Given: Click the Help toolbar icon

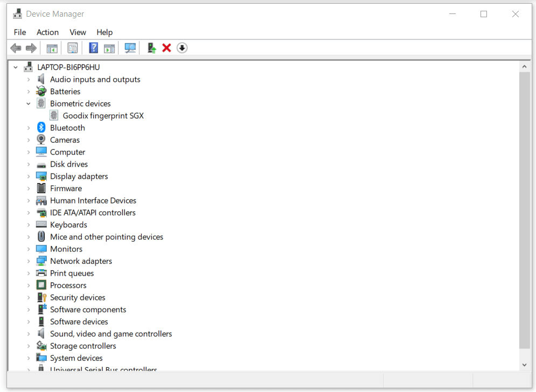Looking at the screenshot, I should tap(93, 48).
